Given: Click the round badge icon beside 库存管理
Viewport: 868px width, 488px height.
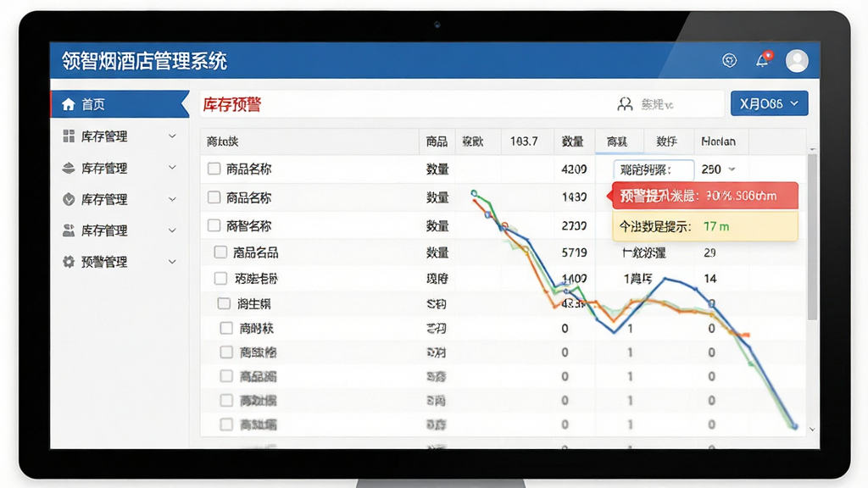Looking at the screenshot, I should tap(69, 199).
